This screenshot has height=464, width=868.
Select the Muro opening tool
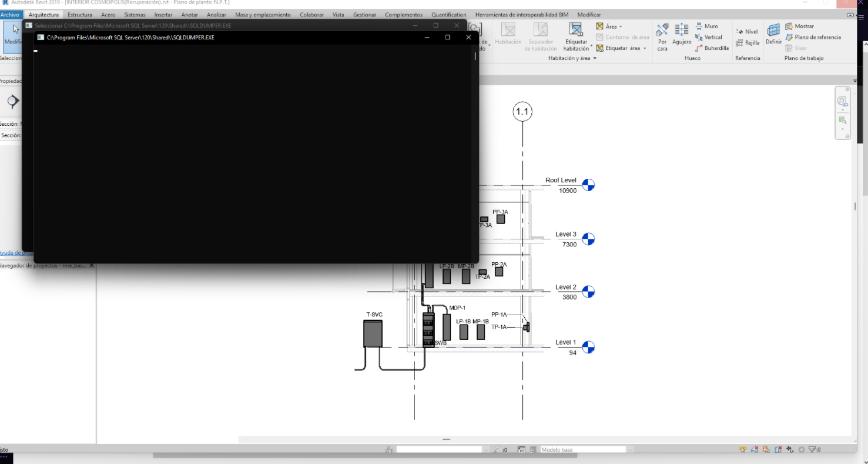[x=712, y=26]
